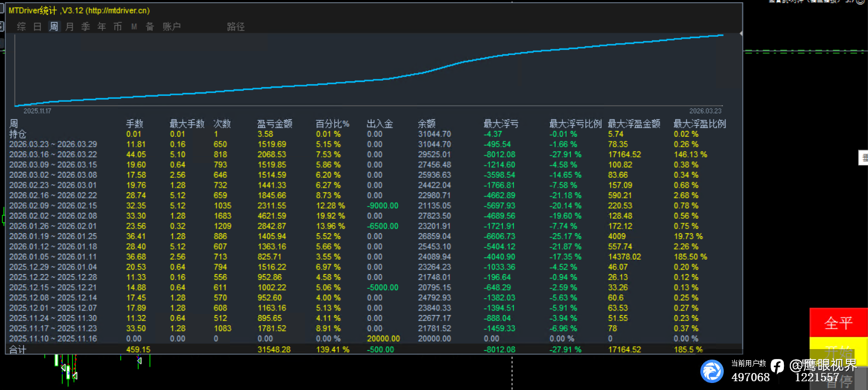The width and height of the screenshot is (868, 390).
Task: Click the 次数 column header
Action: 222,124
